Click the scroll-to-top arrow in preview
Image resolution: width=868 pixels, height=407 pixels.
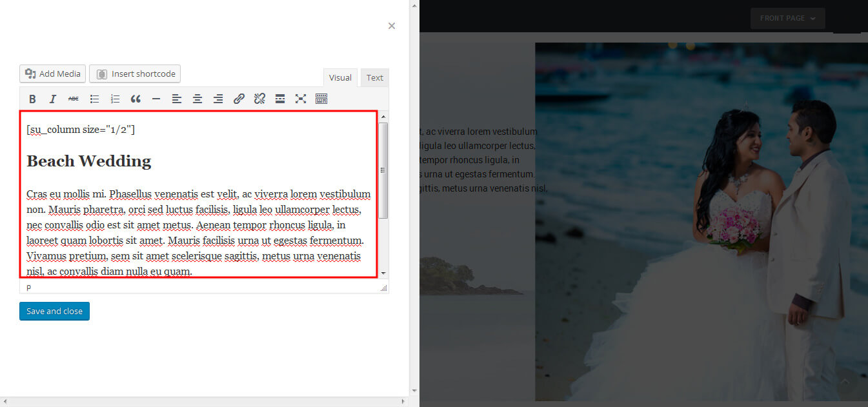[x=845, y=382]
